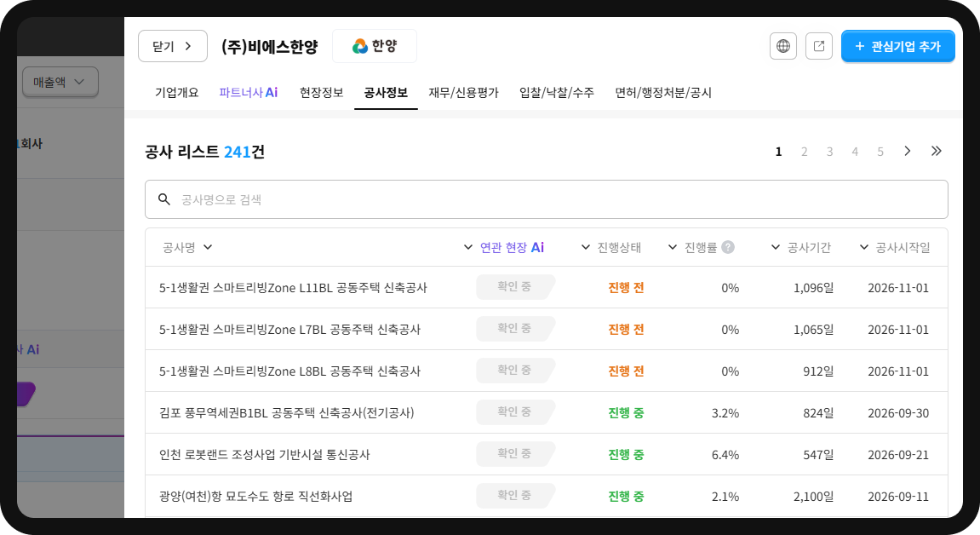Go to page 2

coord(805,152)
